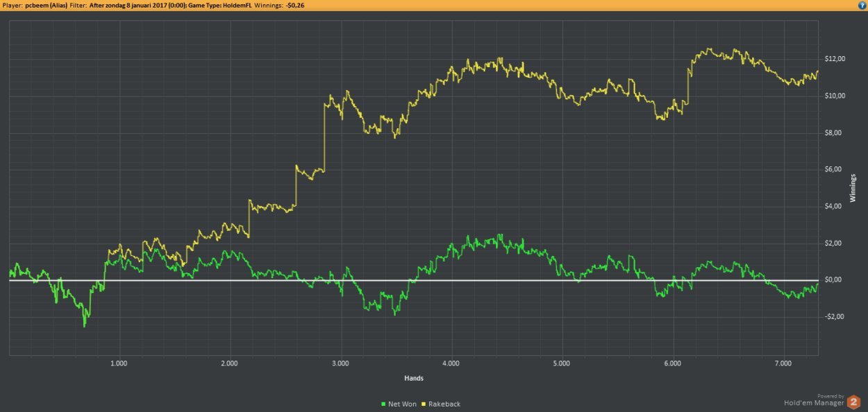Select the Hands x-axis title
Viewport: 868px width, 412px height.
[414, 379]
